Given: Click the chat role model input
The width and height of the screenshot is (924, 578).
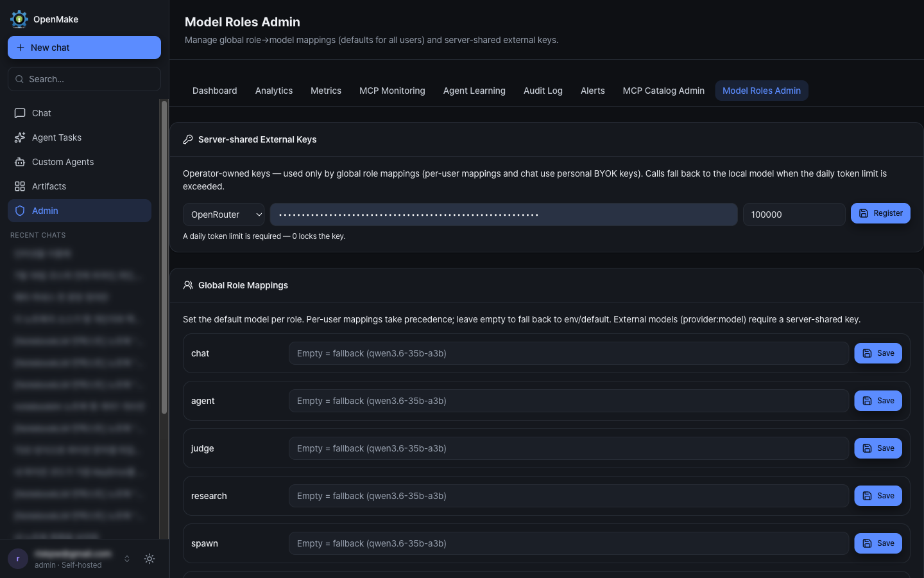Looking at the screenshot, I should (x=569, y=353).
